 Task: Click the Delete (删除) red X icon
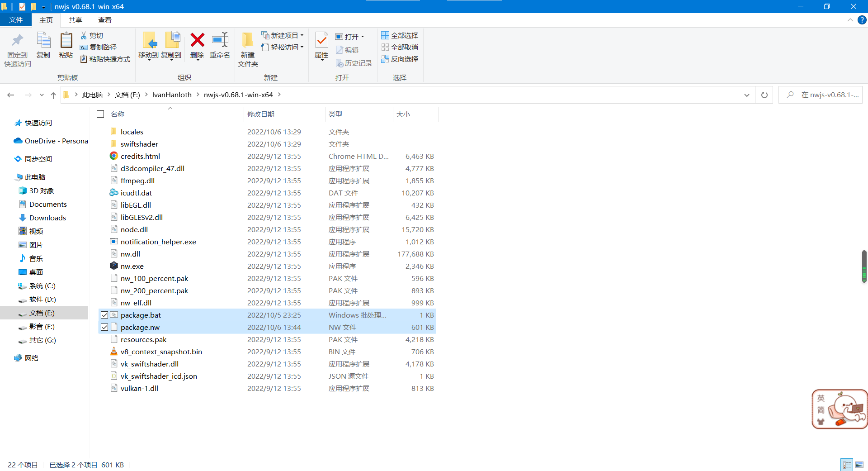[197, 41]
